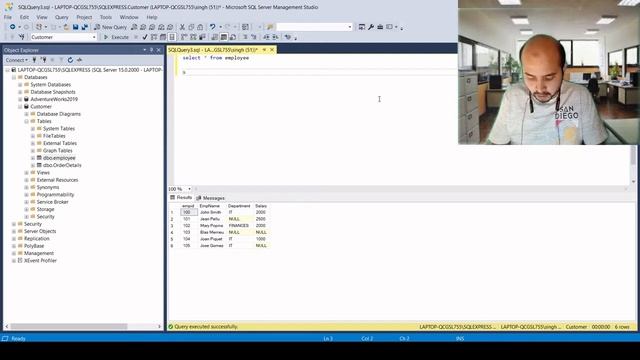
Task: Expand the AdventureWorks2019 database
Action: [x=20, y=99]
